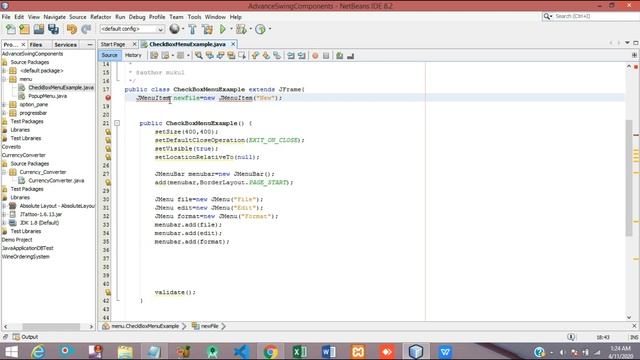Switch to the History view button
Image resolution: width=640 pixels, height=360 pixels.
(133, 55)
